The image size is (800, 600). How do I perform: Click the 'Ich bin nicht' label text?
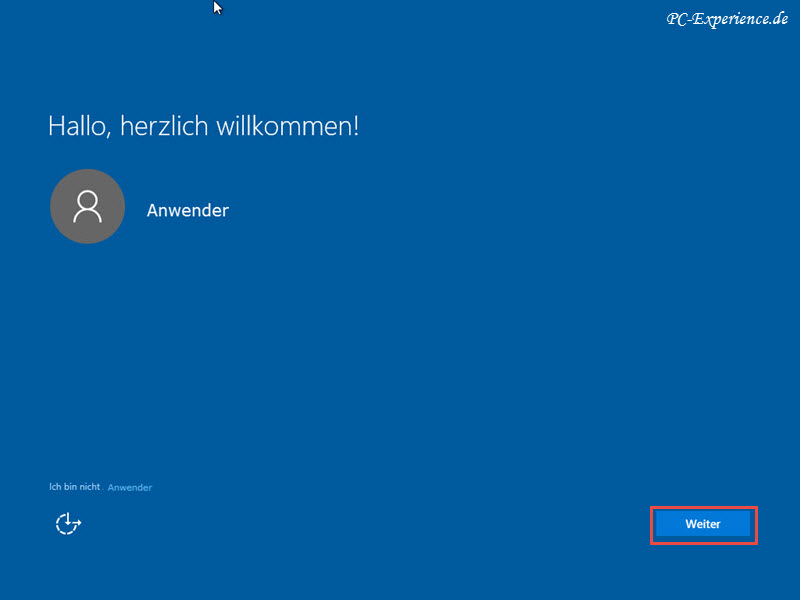[75, 487]
